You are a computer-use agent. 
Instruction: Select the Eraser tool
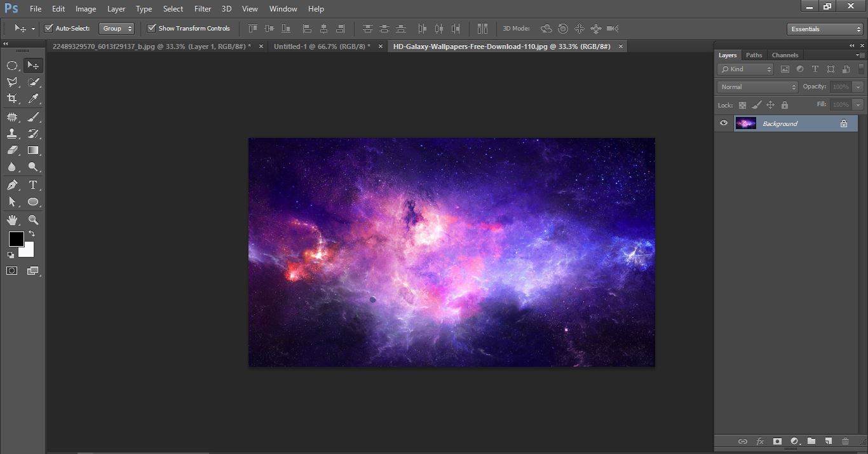[x=13, y=150]
